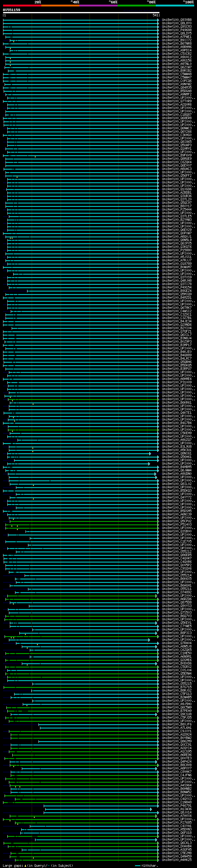Open hit UniRef100_Q93VB8
This screenshot has height=868, width=197.
click(x=177, y=20)
